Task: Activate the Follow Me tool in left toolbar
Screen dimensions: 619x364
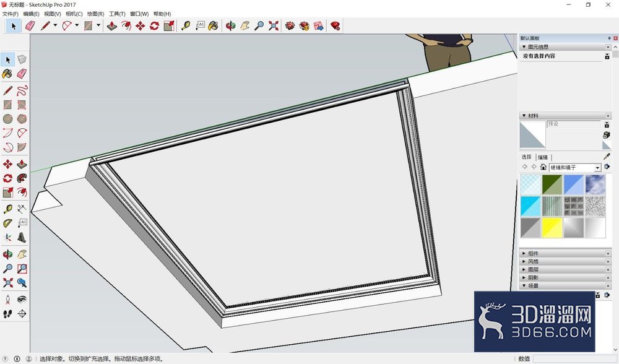Action: (x=22, y=178)
